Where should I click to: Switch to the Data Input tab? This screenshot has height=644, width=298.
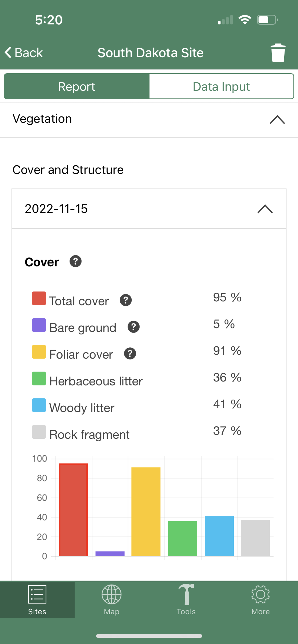[221, 86]
